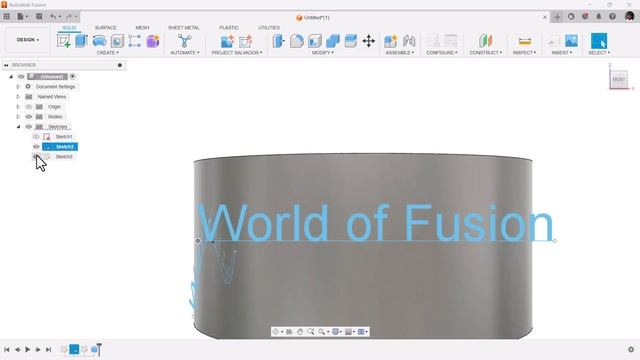Open the Help question mark icon
The image size is (640, 360).
pos(612,17)
